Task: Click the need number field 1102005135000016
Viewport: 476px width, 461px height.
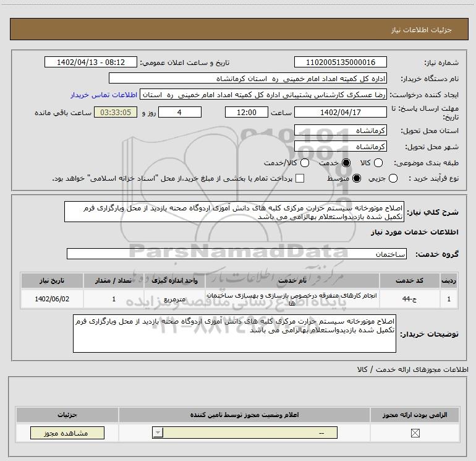Action: pos(340,62)
